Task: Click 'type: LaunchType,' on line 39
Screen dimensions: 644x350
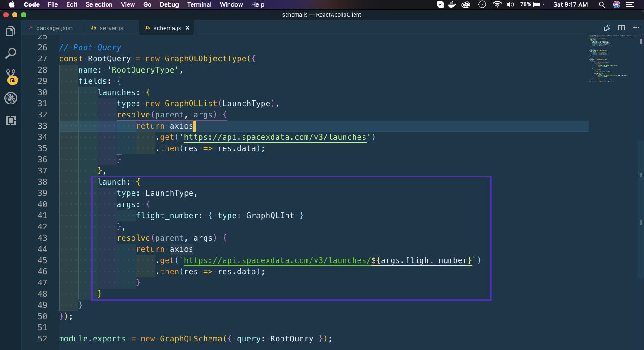Action: pos(158,193)
